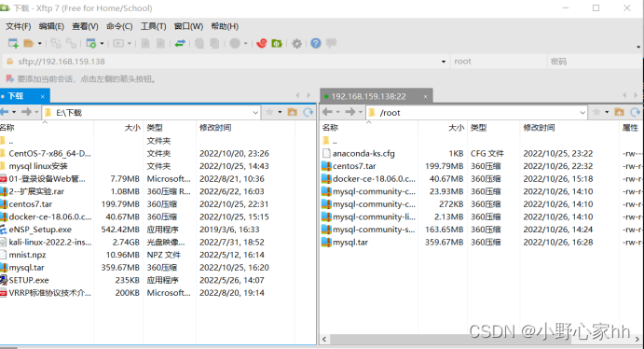Expand the /root path dropdown
The width and height of the screenshot is (644, 349).
582,112
